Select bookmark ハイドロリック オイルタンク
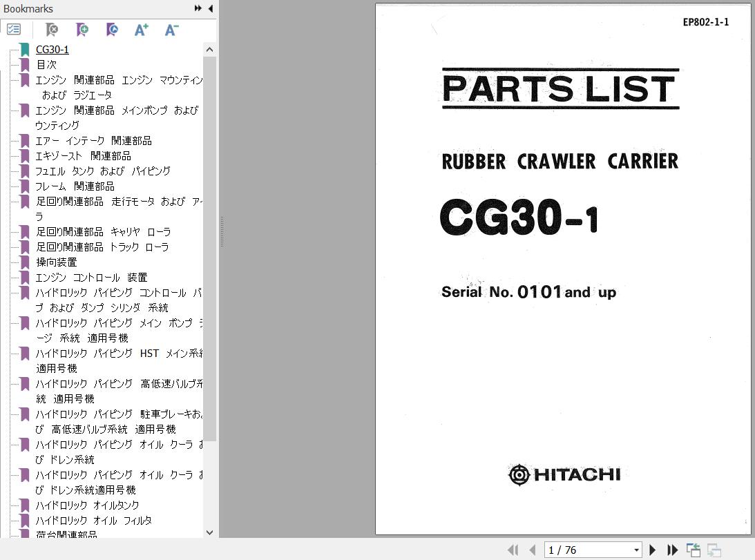The width and height of the screenshot is (755, 560). pos(88,505)
